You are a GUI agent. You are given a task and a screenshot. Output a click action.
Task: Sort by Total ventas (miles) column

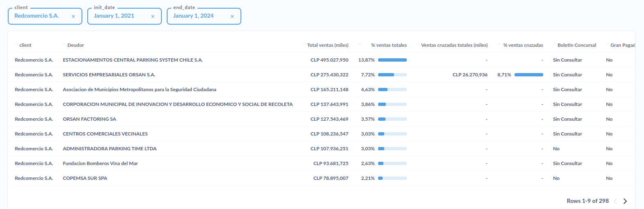click(328, 45)
